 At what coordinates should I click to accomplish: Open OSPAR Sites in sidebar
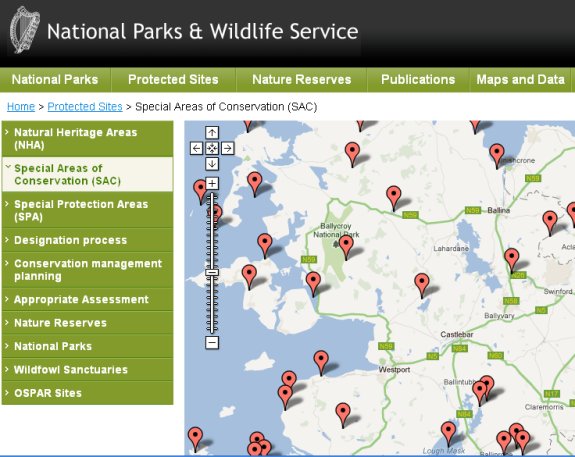click(x=87, y=393)
